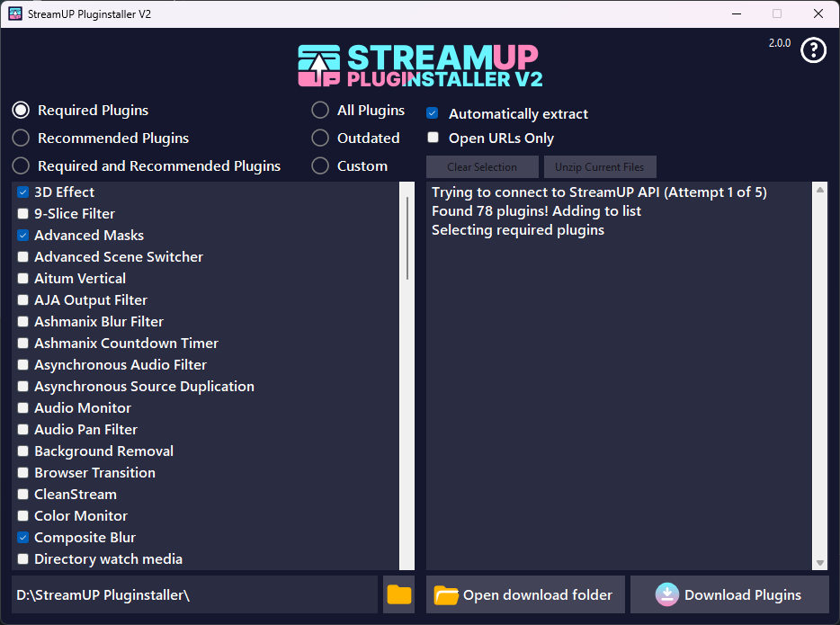Select Required and Recommended Plugins option
This screenshot has height=625, width=840.
21,165
